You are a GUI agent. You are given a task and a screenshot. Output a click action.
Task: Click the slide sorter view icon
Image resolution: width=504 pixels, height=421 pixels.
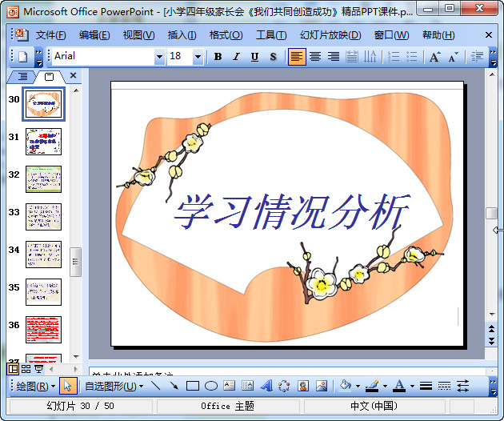coord(26,369)
